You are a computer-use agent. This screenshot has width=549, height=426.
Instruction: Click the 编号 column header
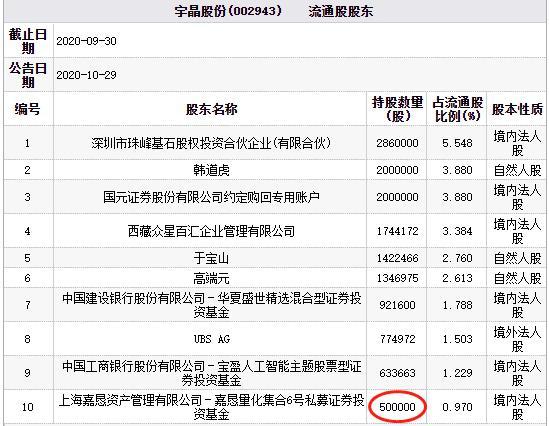tap(27, 109)
